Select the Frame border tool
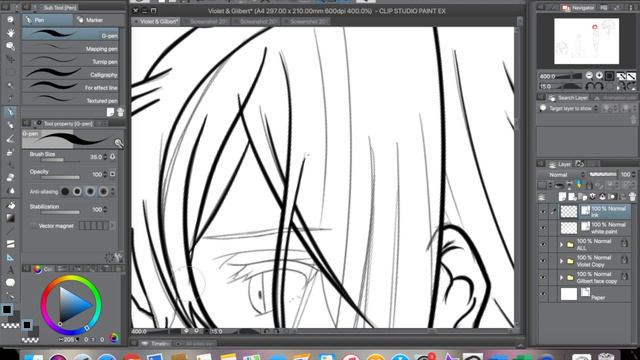Screen dimensions: 640x360 (x=11, y=244)
